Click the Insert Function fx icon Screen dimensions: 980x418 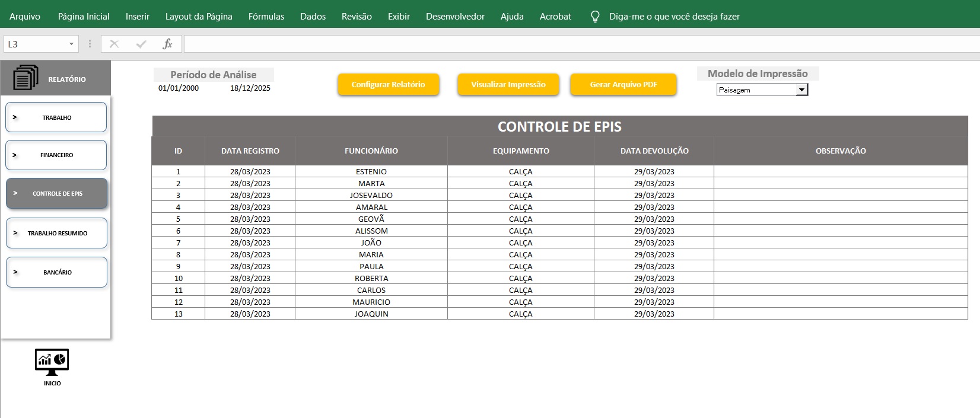167,44
